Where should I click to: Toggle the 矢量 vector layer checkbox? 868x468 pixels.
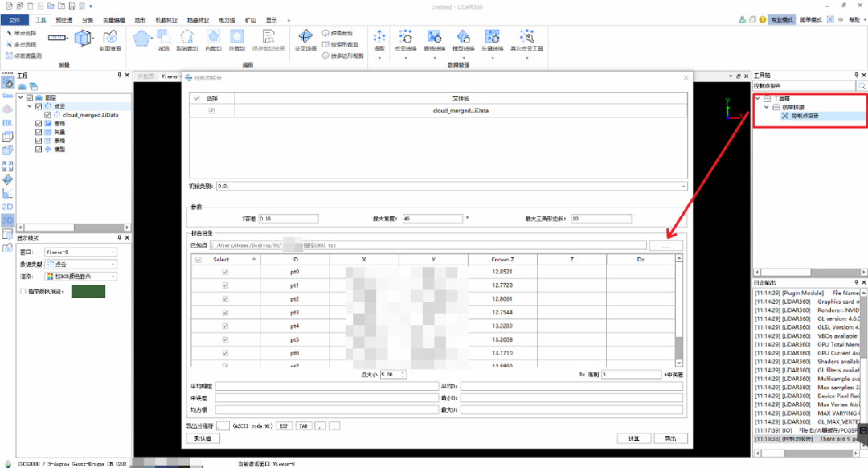[x=39, y=133]
